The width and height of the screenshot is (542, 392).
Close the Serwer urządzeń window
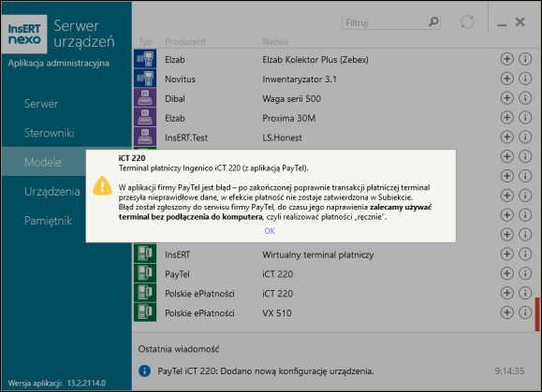tap(520, 22)
